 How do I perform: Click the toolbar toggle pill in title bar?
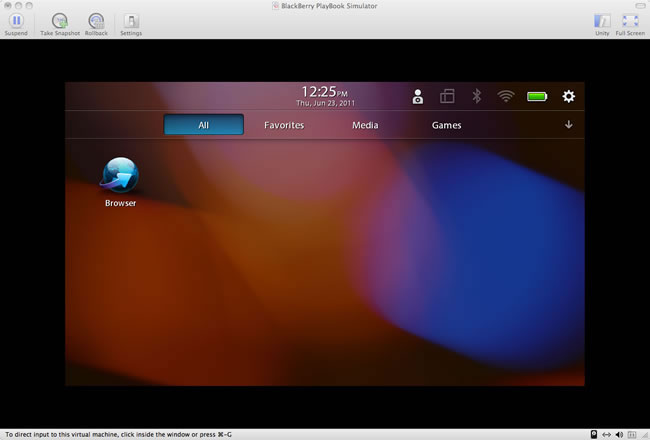[x=640, y=5]
